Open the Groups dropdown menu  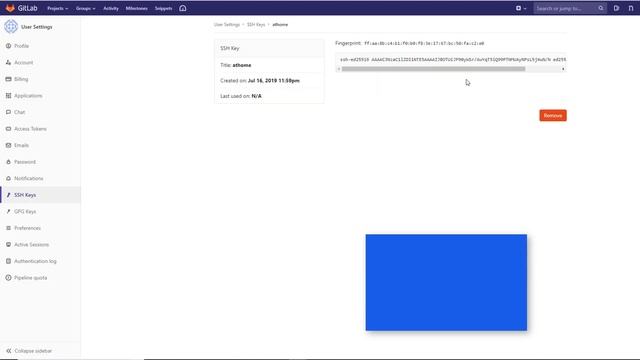click(85, 8)
